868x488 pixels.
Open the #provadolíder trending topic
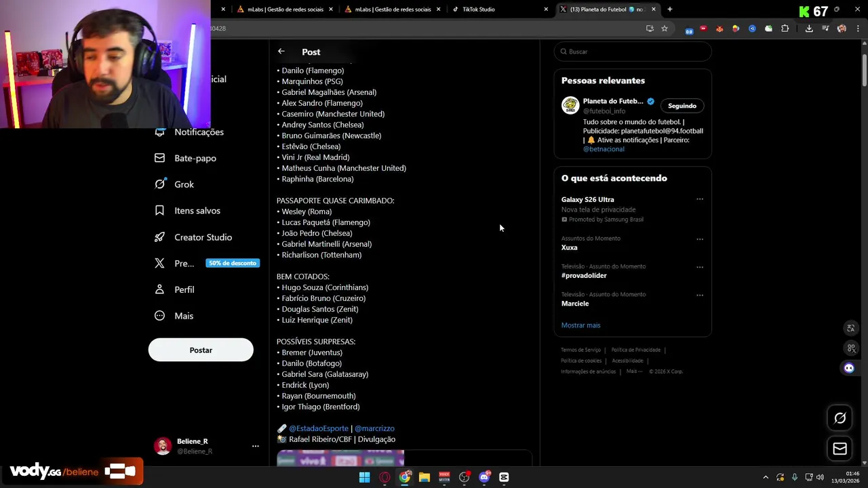click(584, 275)
